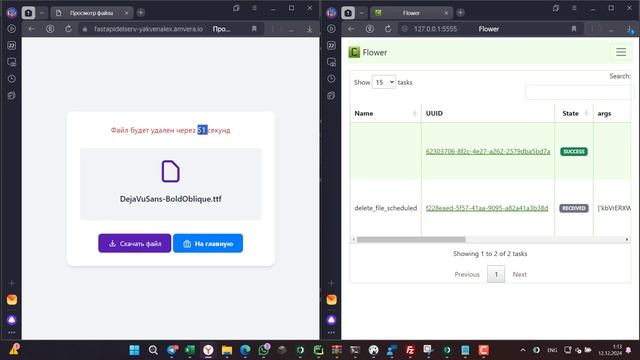Go back in Flower browser window
This screenshot has height=360, width=640.
[351, 29]
